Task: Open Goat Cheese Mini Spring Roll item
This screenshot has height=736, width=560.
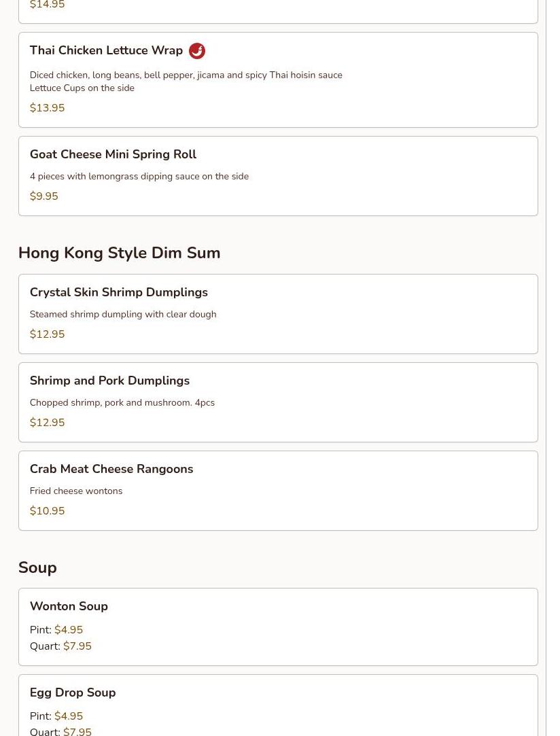Action: [113, 155]
